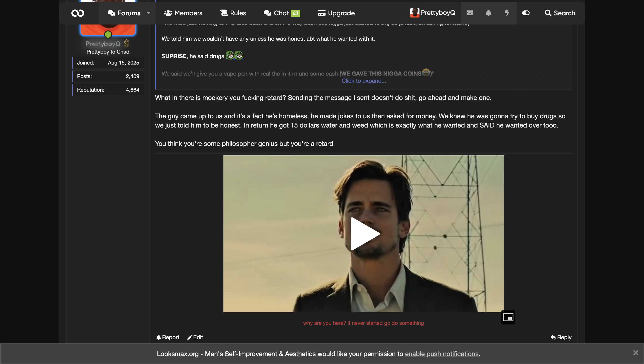The image size is (644, 364).
Task: Expand the Forums dropdown arrow
Action: pos(149,13)
